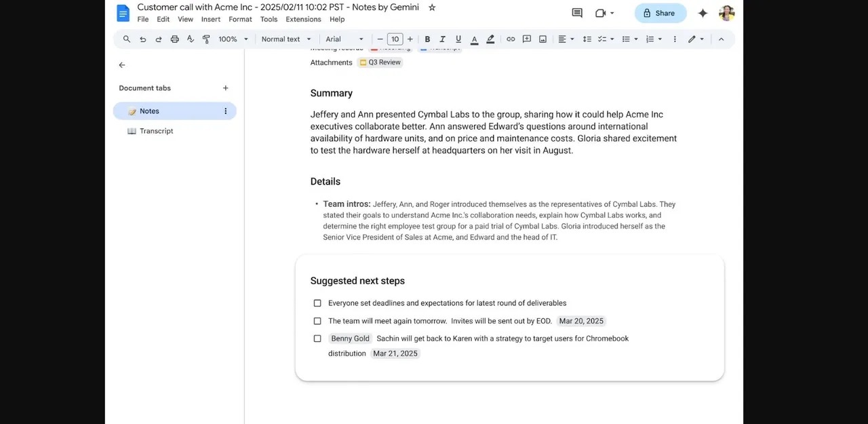Add a comment from the toolbar
The height and width of the screenshot is (424, 868).
527,39
